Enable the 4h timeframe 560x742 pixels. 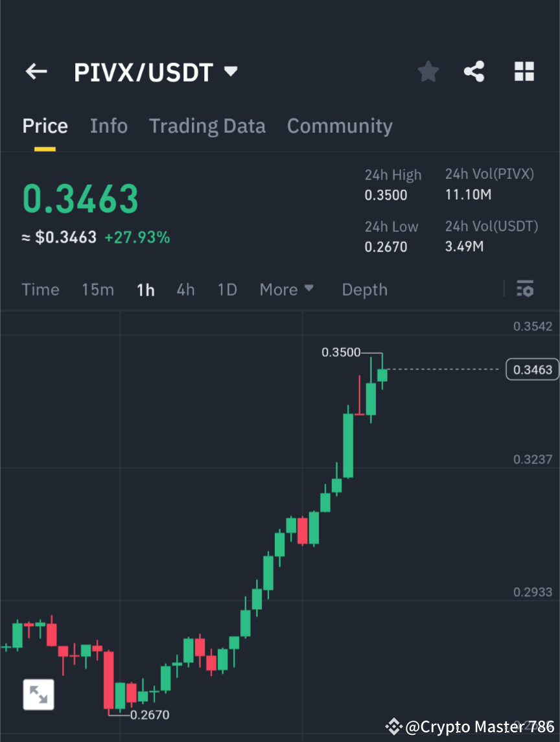click(185, 289)
